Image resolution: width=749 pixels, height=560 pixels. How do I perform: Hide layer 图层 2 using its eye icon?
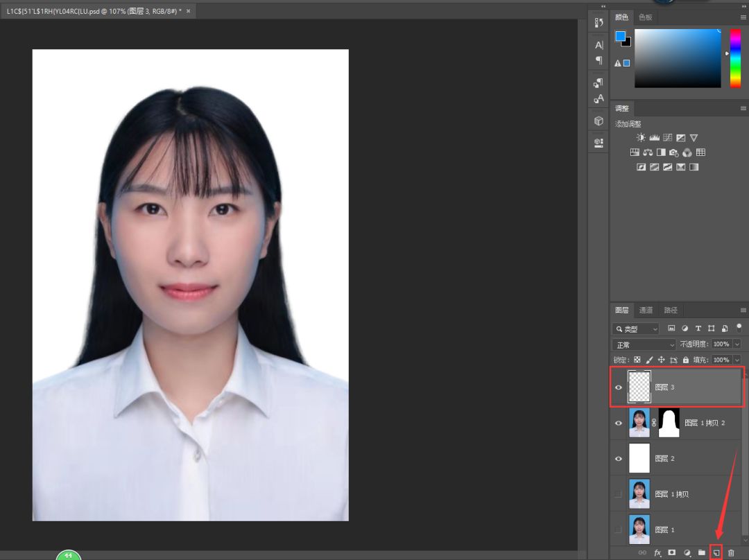coord(619,459)
